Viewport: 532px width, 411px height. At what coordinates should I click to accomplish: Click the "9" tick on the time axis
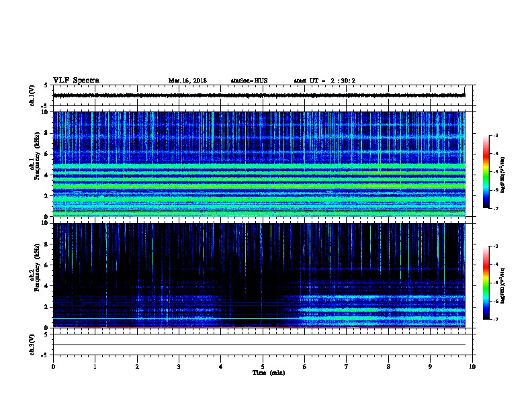(430, 366)
